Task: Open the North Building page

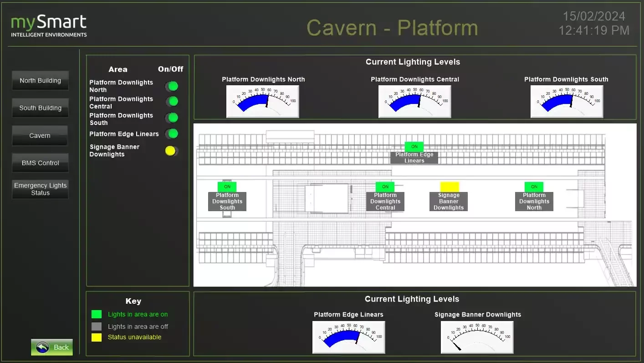Action: coord(40,81)
